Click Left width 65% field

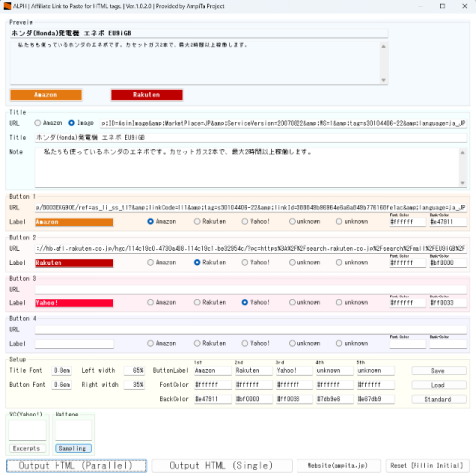134,371
